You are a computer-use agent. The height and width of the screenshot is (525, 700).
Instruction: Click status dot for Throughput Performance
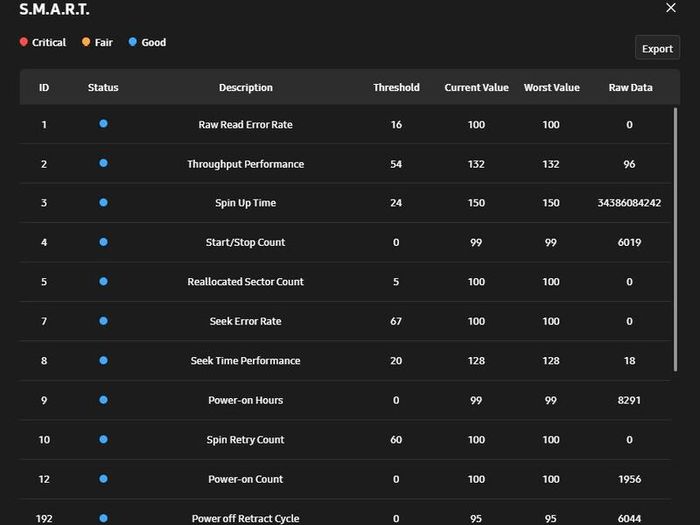(x=103, y=163)
